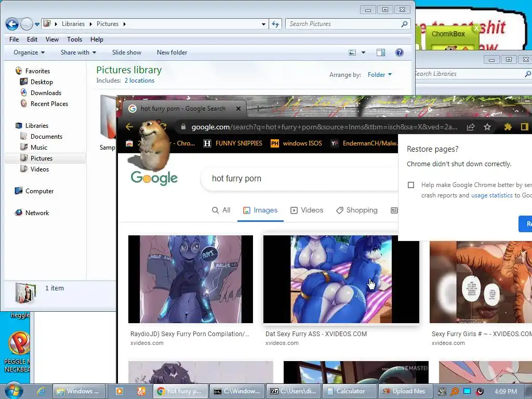Follow the usage statistics link
Image resolution: width=532 pixels, height=399 pixels.
pyautogui.click(x=491, y=195)
